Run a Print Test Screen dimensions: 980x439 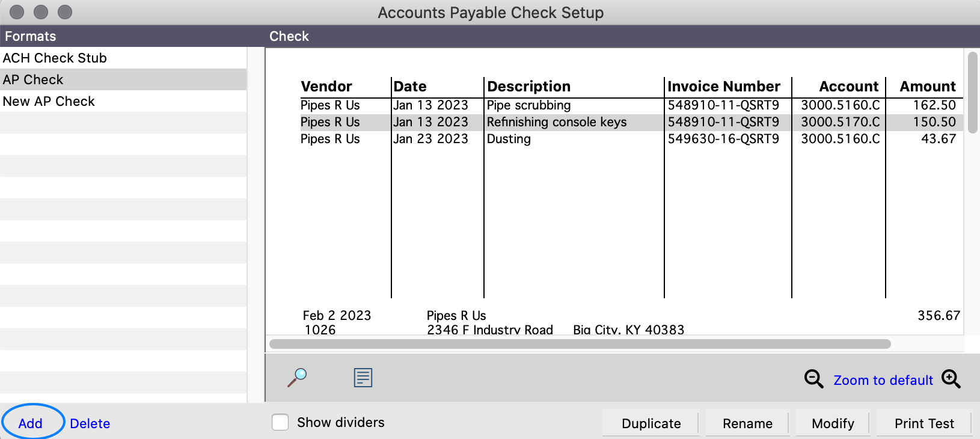click(923, 423)
